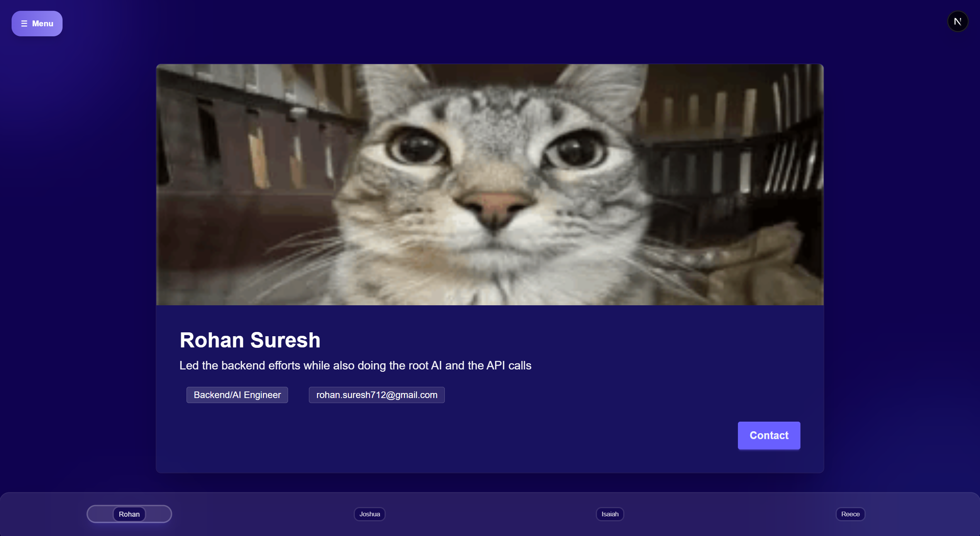Switch to the Isaiah tab

tap(610, 514)
